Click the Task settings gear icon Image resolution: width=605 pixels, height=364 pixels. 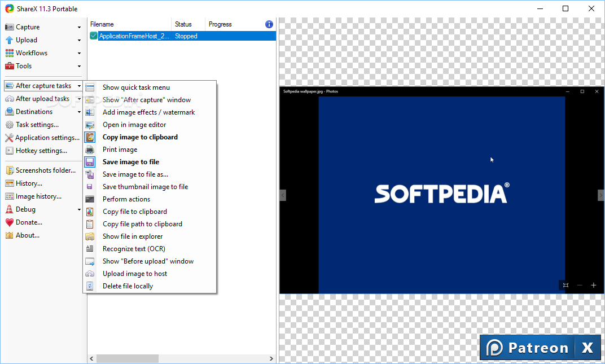click(9, 125)
